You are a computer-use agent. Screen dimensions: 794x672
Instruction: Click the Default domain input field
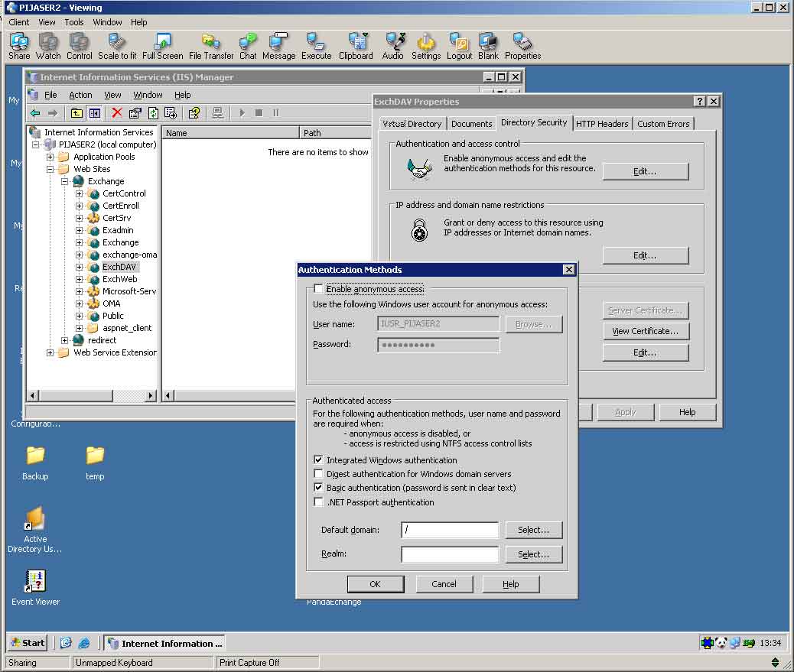pyautogui.click(x=450, y=530)
